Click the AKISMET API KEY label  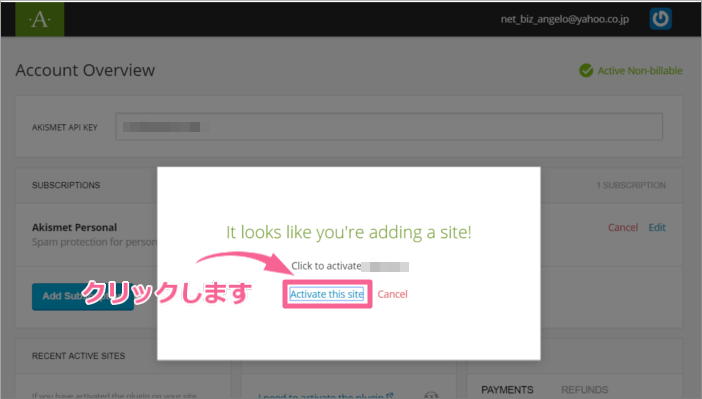[64, 128]
